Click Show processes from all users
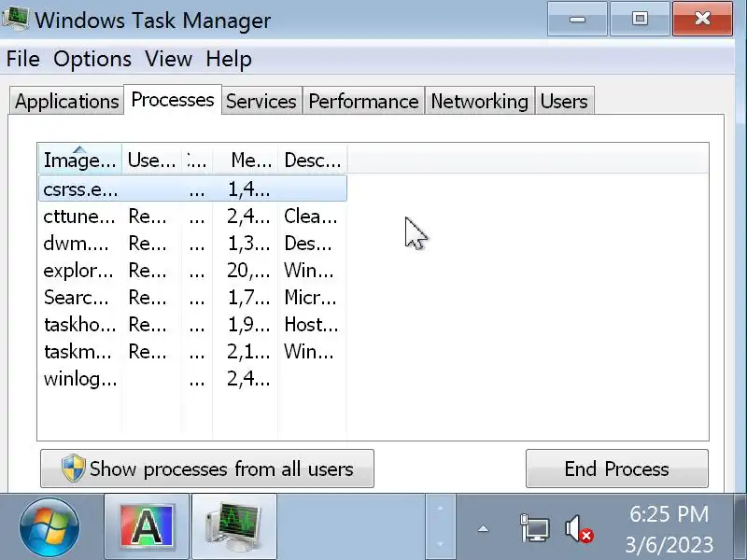Viewport: 747px width, 560px height. coord(207,469)
